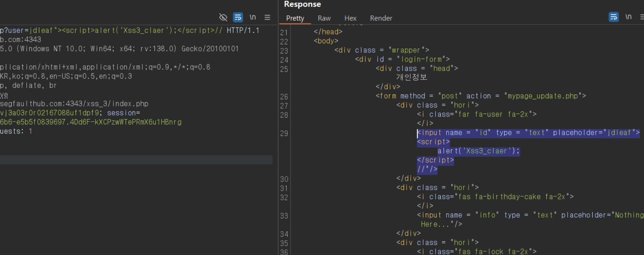Image resolution: width=644 pixels, height=255 pixels.
Task: Click the Response panel title
Action: [x=302, y=4]
